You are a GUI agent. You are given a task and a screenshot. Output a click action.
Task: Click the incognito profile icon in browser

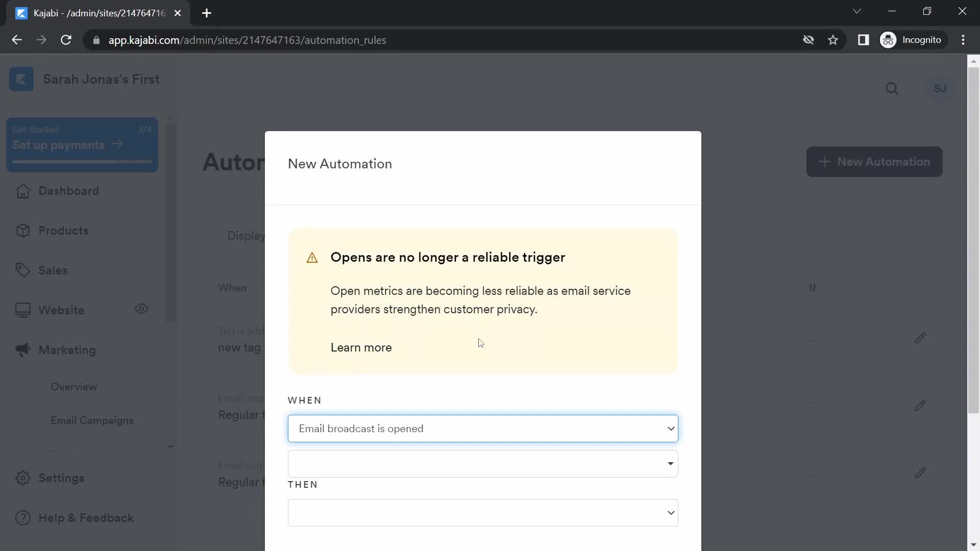point(889,40)
